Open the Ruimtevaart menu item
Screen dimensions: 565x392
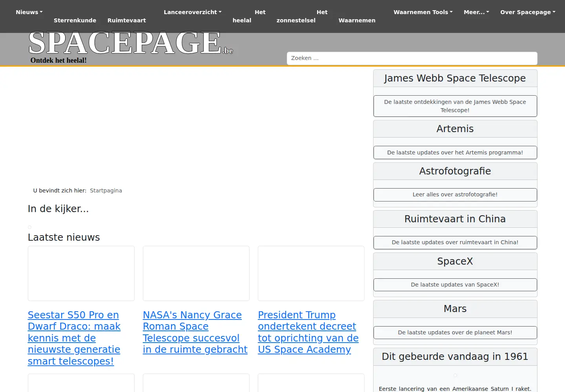pyautogui.click(x=127, y=20)
